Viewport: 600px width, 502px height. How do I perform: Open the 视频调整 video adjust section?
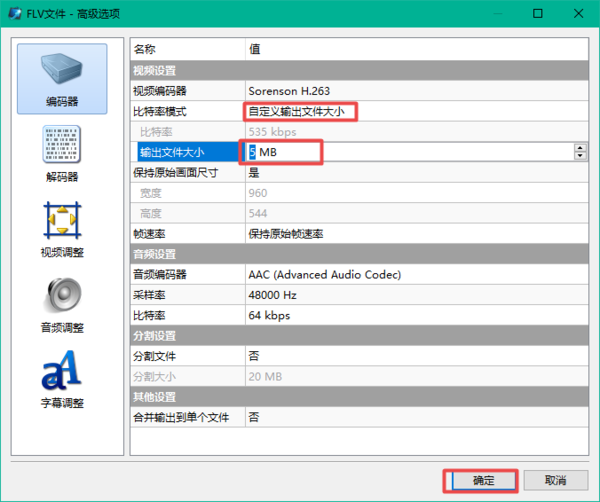click(x=62, y=230)
